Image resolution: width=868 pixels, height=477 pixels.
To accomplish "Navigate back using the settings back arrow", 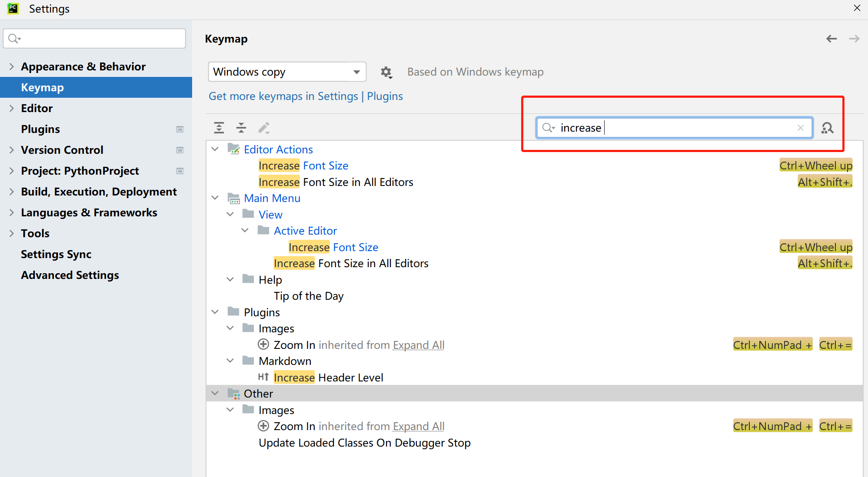I will [x=831, y=39].
